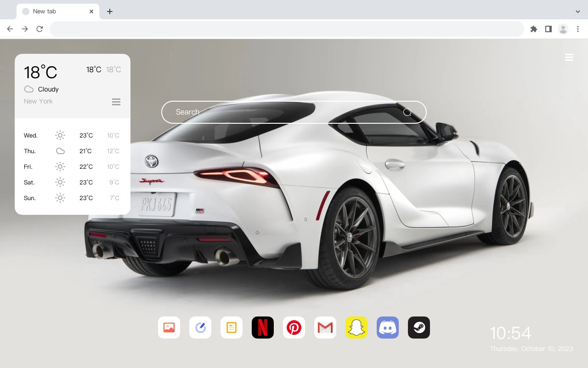Expand the tab search chevron
Image resolution: width=588 pixels, height=368 pixels.
pyautogui.click(x=578, y=11)
